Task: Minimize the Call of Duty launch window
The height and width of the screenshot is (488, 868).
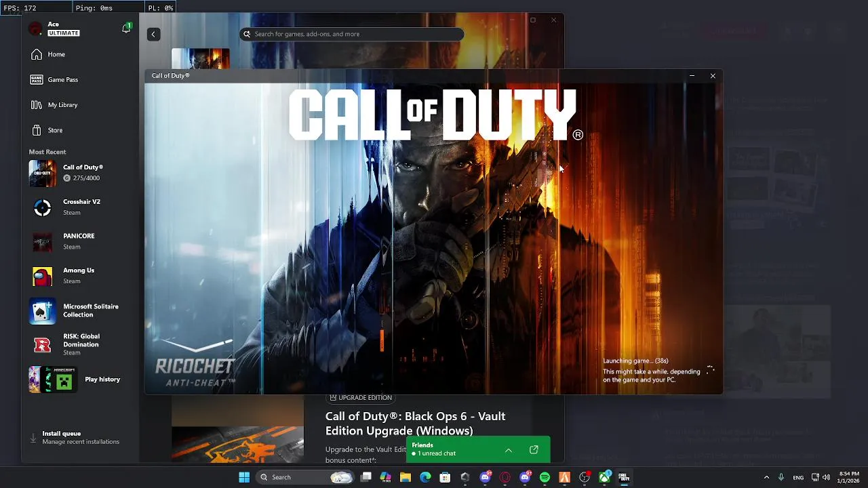Action: [692, 76]
